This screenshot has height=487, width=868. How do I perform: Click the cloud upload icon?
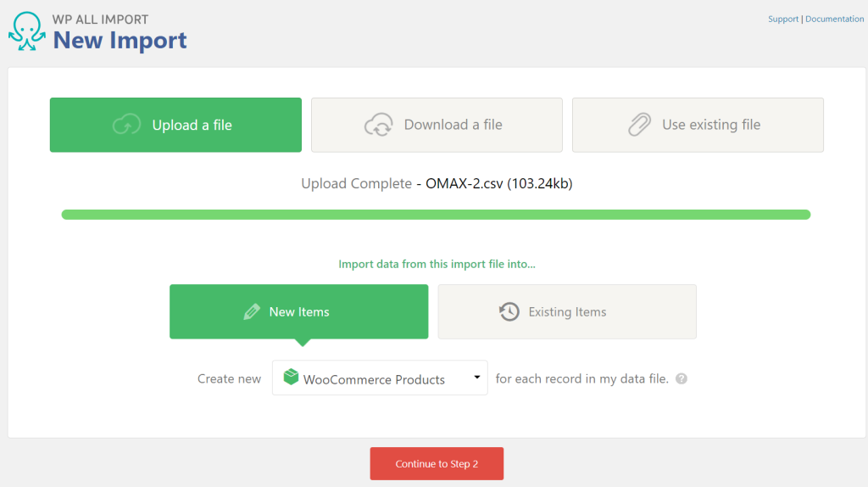click(126, 126)
